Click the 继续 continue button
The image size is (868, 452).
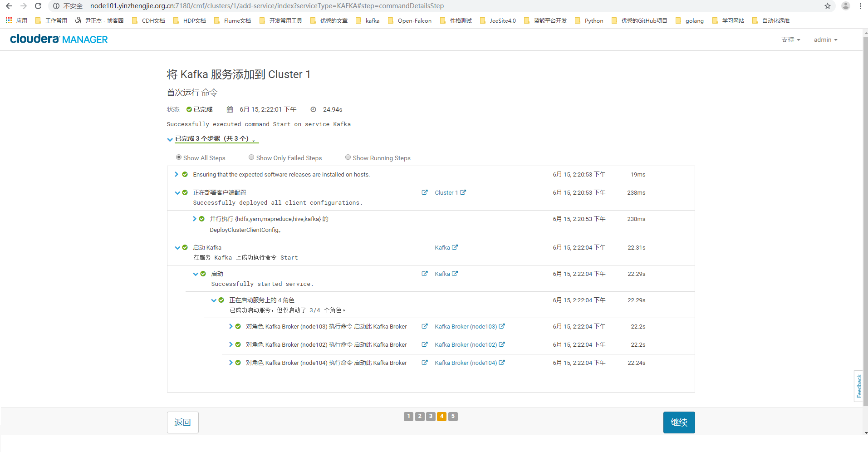click(x=679, y=423)
